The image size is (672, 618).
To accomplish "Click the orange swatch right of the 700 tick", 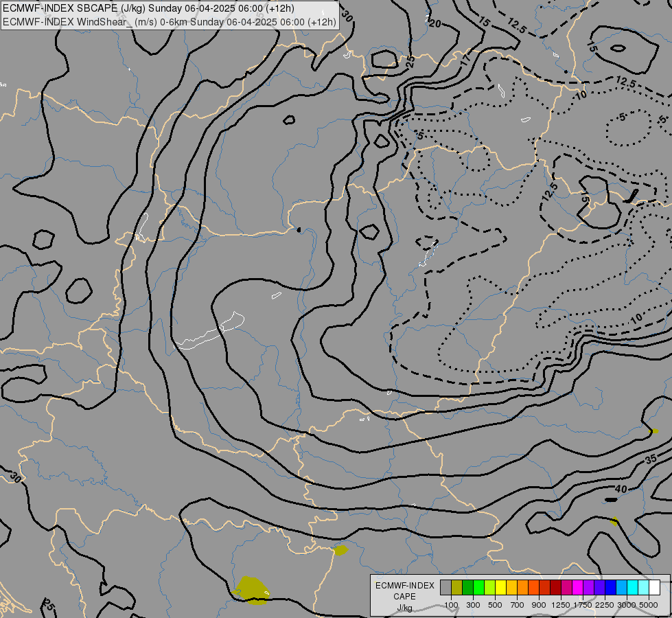I will click(523, 587).
